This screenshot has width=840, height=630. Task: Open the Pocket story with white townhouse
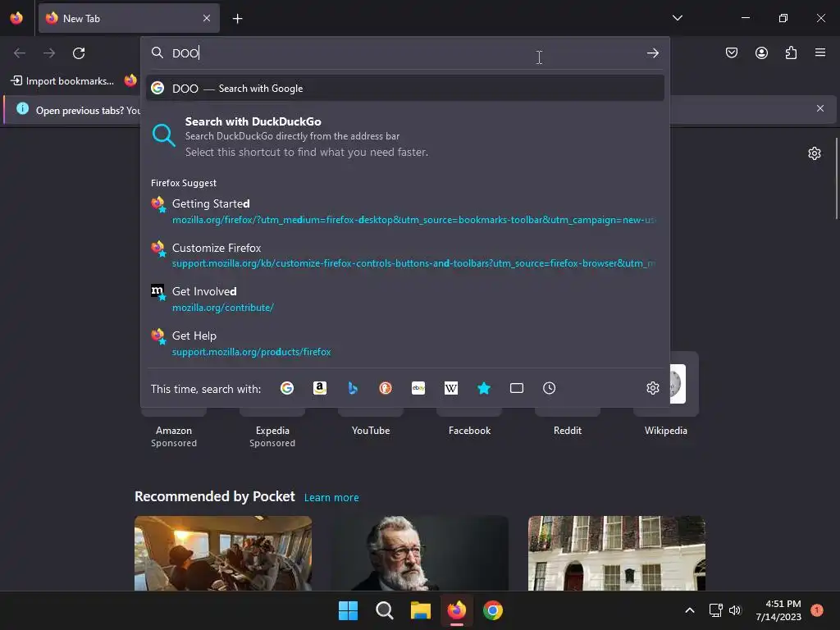pos(617,553)
